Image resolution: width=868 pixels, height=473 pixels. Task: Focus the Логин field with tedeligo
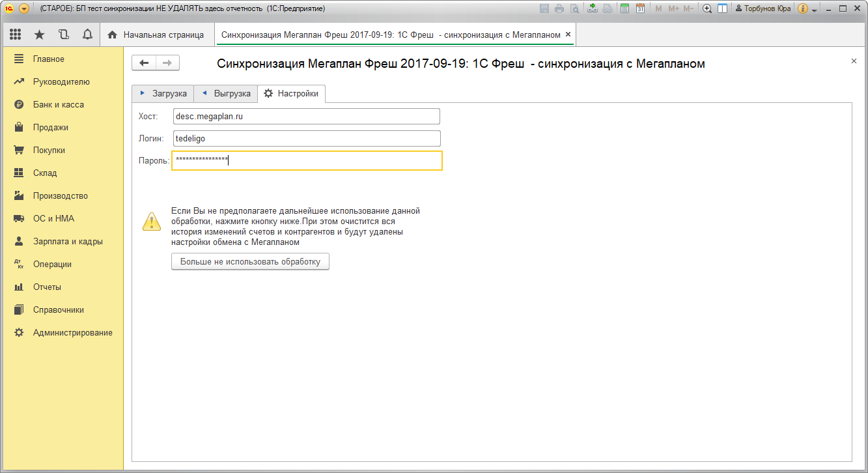(306, 138)
